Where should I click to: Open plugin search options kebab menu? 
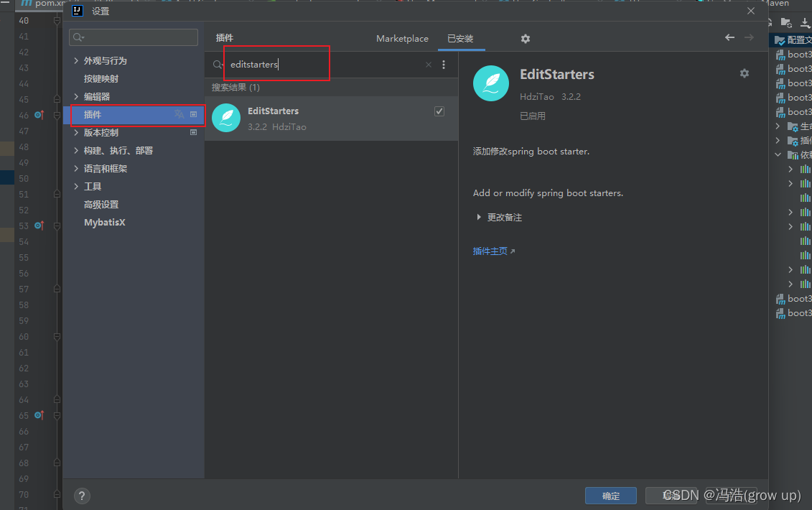(444, 65)
